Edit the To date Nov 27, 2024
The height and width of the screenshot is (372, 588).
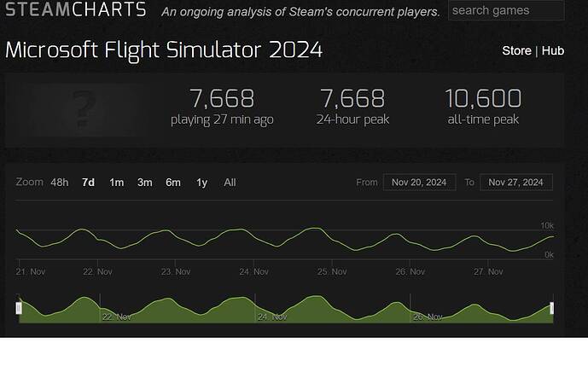click(516, 183)
